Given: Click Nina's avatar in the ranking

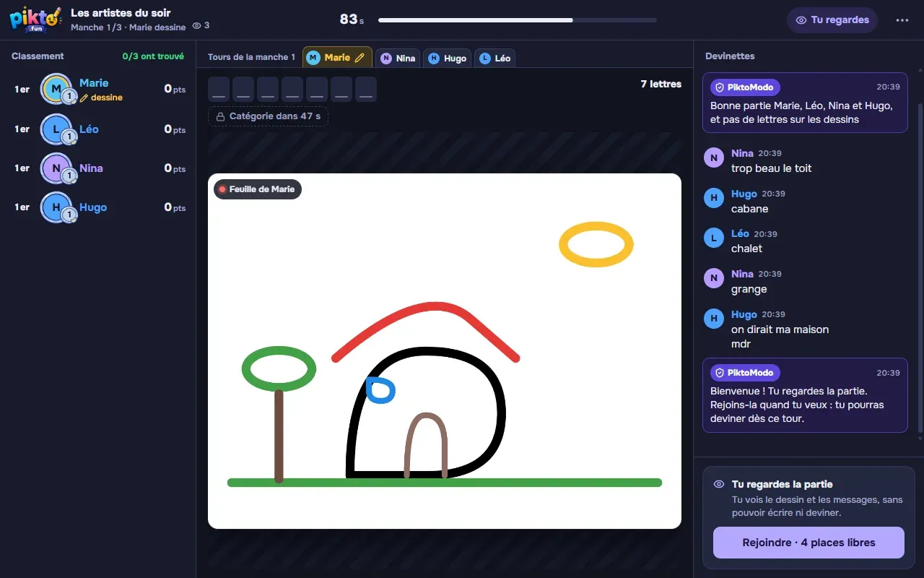Looking at the screenshot, I should pos(56,168).
